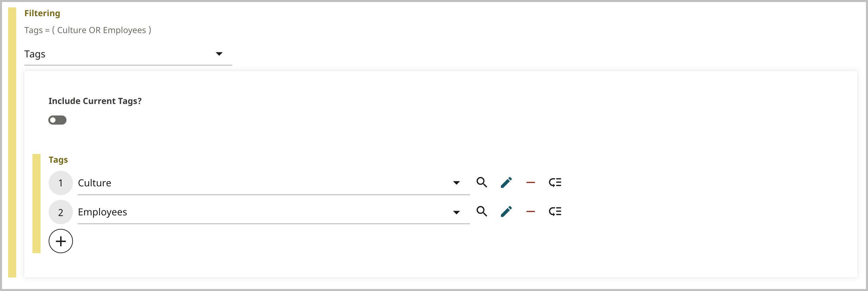Screen dimensions: 868x291
Task: Open the Tags filter type dropdown
Action: pyautogui.click(x=220, y=53)
